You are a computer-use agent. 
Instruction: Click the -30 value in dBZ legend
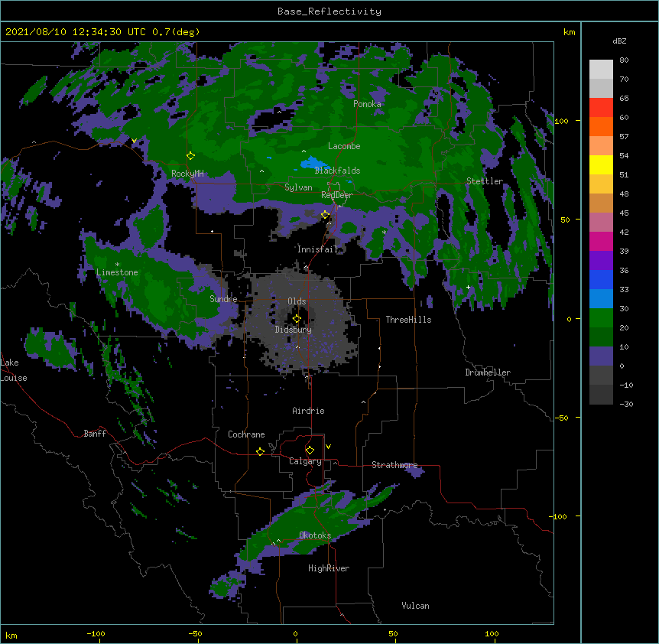point(626,405)
